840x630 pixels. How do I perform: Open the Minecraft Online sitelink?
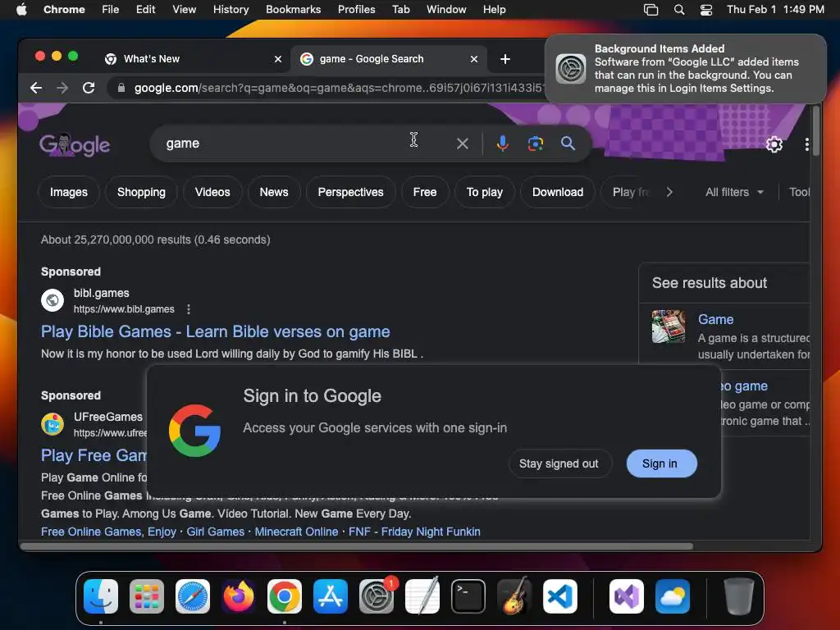(296, 532)
